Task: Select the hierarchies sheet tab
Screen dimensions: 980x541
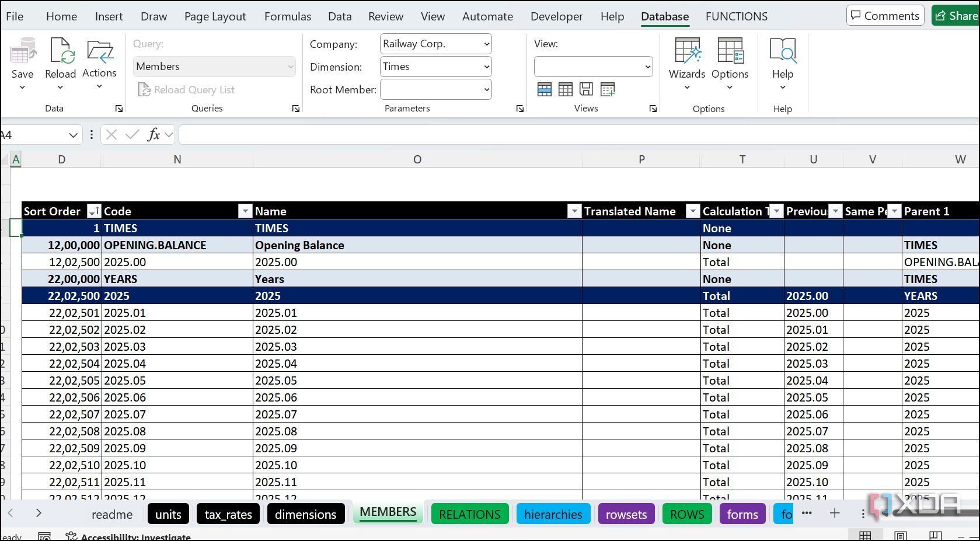Action: 553,514
